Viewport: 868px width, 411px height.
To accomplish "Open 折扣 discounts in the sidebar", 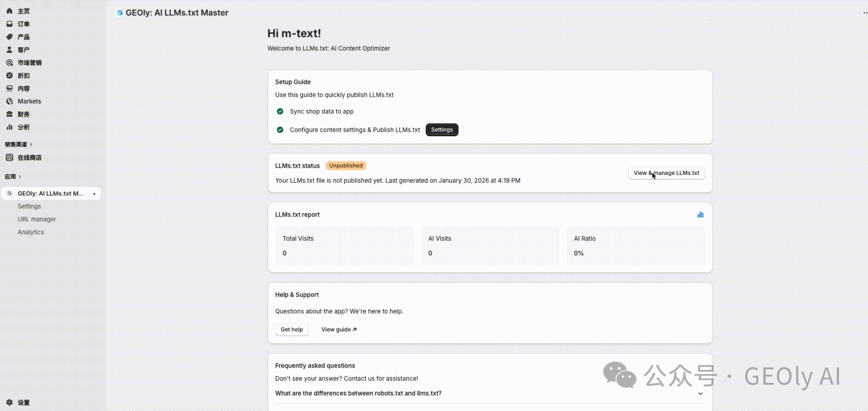I will [24, 75].
